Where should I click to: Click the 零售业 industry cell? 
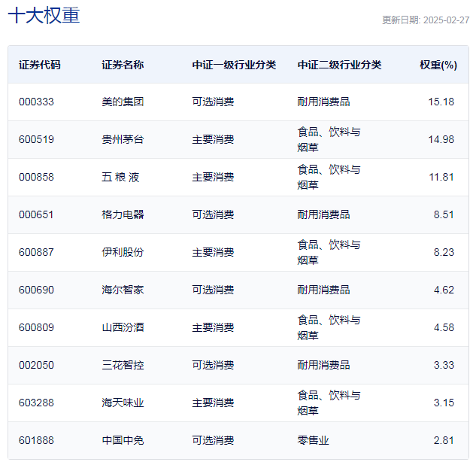click(313, 440)
